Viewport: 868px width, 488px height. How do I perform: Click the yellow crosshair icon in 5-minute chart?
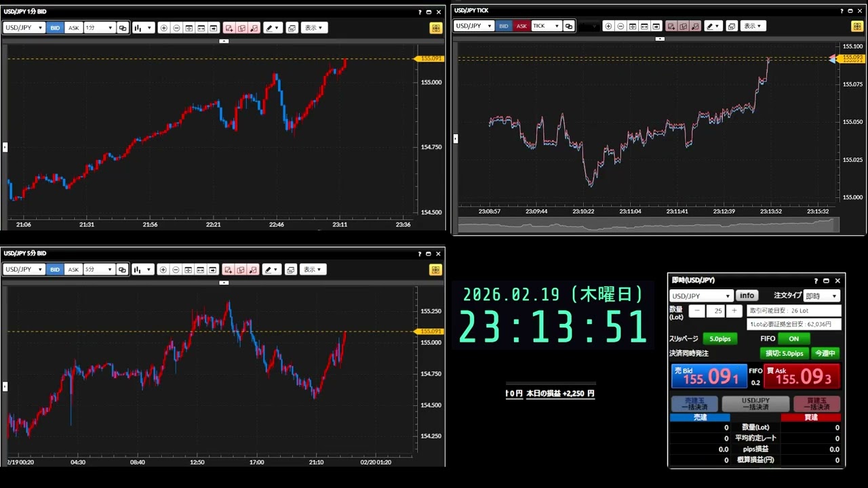point(435,269)
